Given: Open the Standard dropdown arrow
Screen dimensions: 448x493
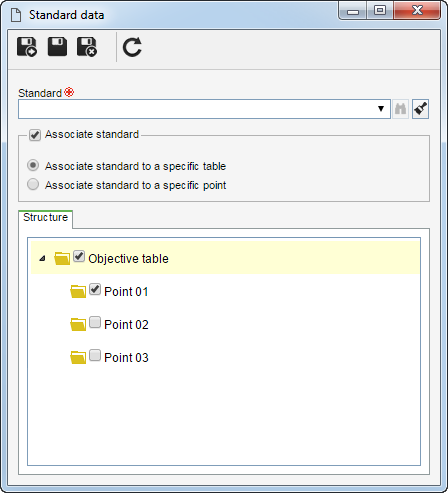Looking at the screenshot, I should click(x=381, y=109).
